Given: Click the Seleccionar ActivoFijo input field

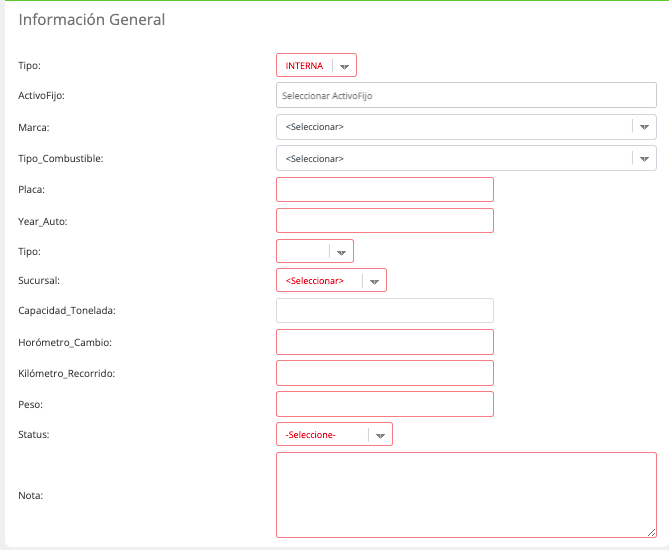Looking at the screenshot, I should (466, 95).
